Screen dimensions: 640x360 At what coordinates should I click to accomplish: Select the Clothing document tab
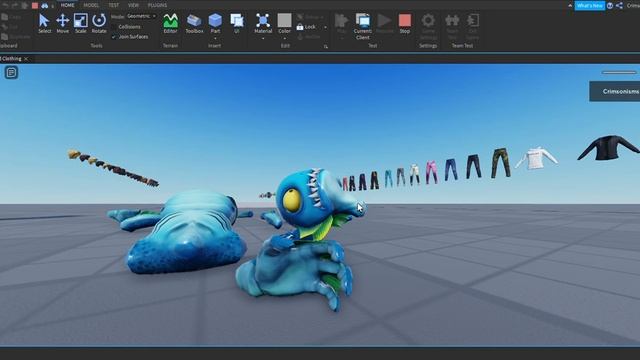click(11, 59)
